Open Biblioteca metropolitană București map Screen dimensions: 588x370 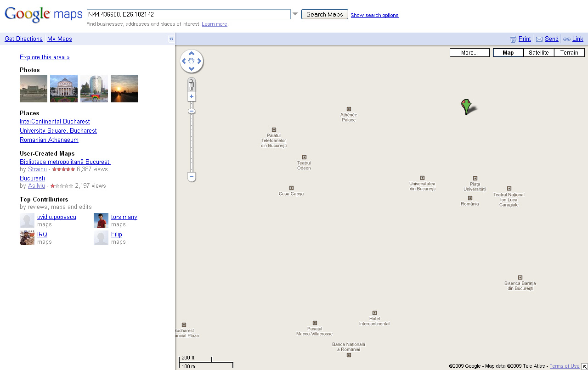click(x=65, y=162)
